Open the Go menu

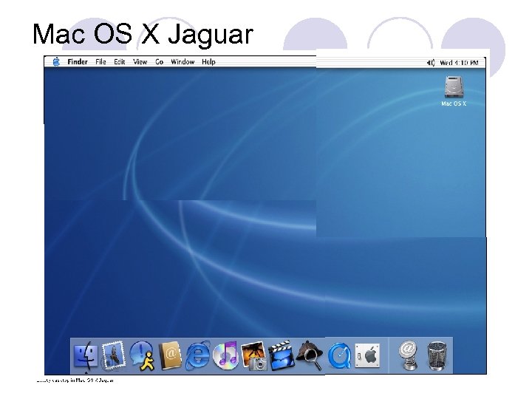pos(159,62)
